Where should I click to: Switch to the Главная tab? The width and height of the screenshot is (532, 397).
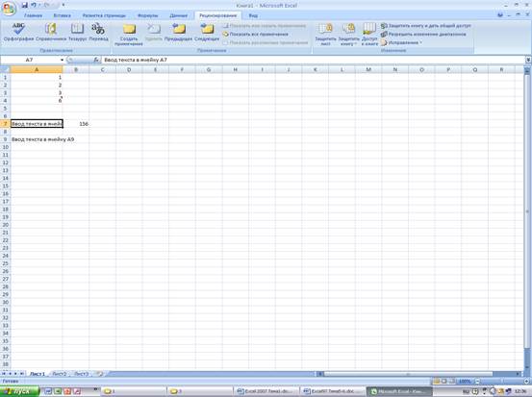(x=34, y=15)
